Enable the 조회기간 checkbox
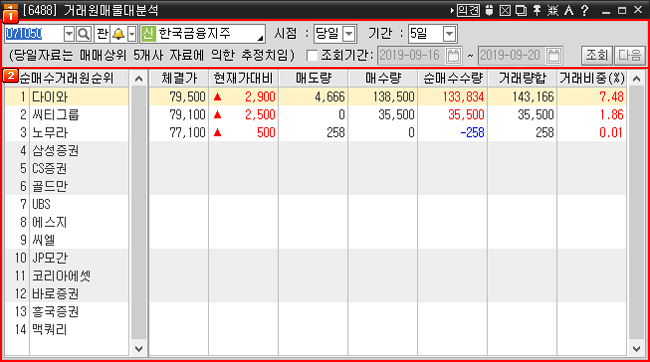The width and height of the screenshot is (650, 362). tap(312, 56)
